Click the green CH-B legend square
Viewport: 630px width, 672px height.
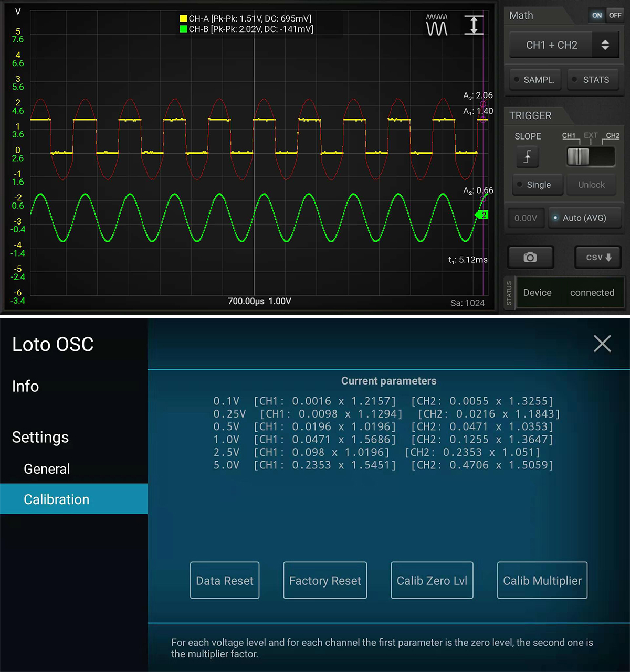(x=183, y=29)
